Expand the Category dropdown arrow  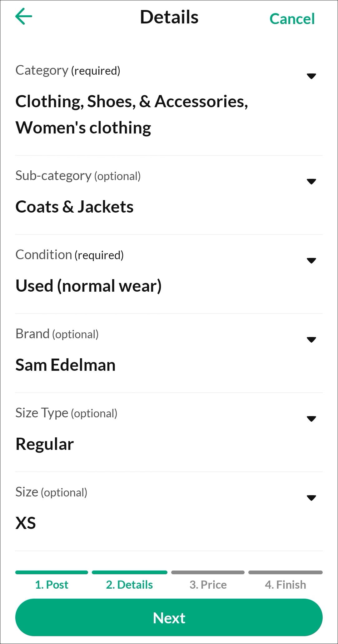click(311, 76)
